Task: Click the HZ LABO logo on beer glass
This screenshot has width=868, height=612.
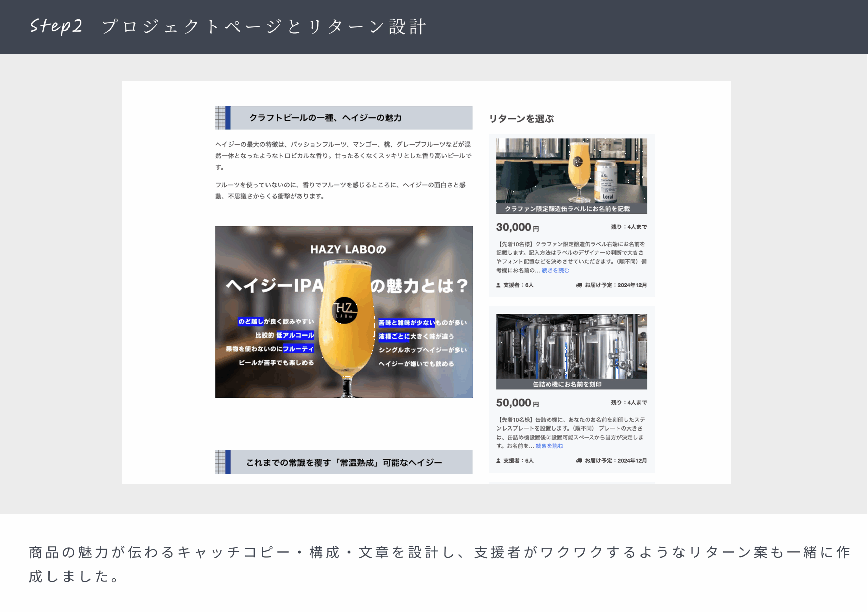Action: pos(344,310)
